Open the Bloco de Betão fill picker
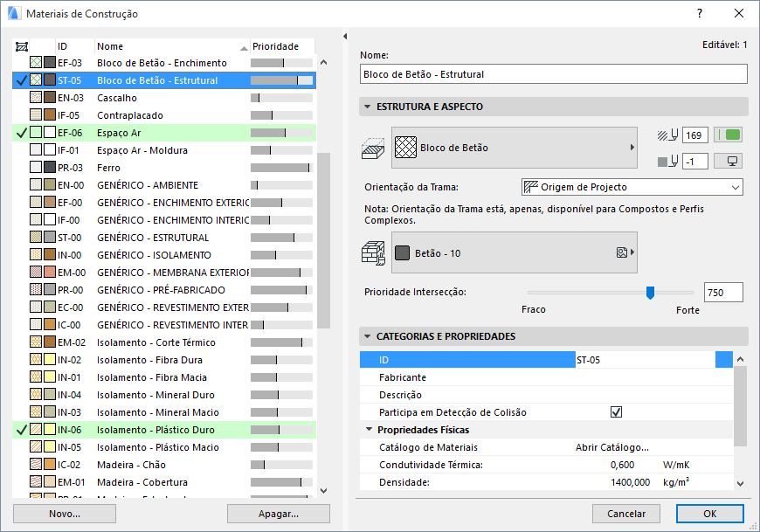Image resolution: width=760 pixels, height=532 pixels. click(515, 148)
